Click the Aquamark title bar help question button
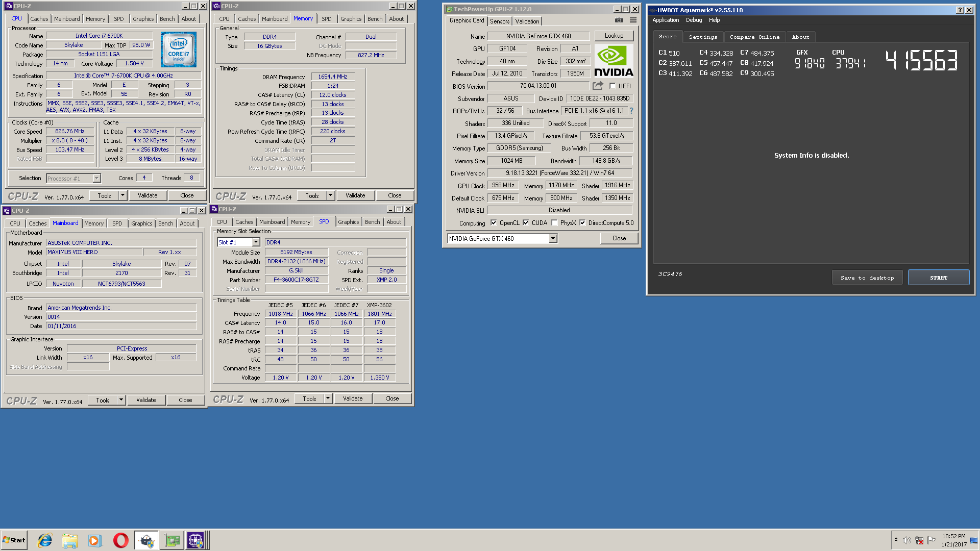Screen dimensions: 980x551 [960, 10]
